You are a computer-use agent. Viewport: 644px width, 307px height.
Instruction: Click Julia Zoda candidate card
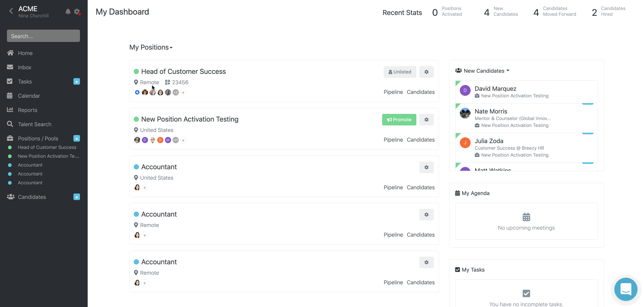526,148
